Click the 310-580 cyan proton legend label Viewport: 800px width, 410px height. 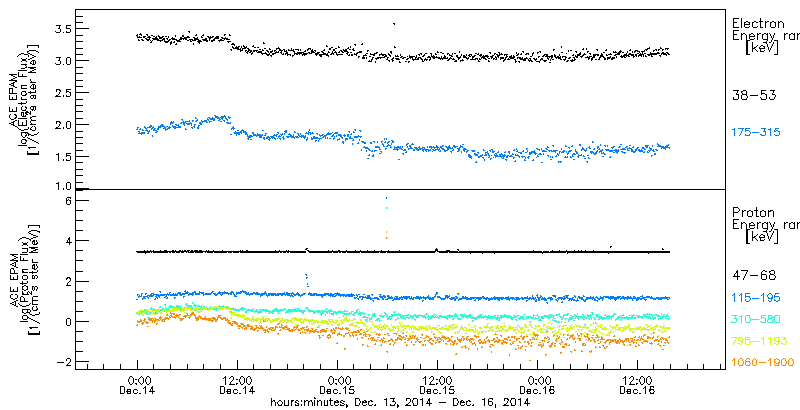(757, 319)
